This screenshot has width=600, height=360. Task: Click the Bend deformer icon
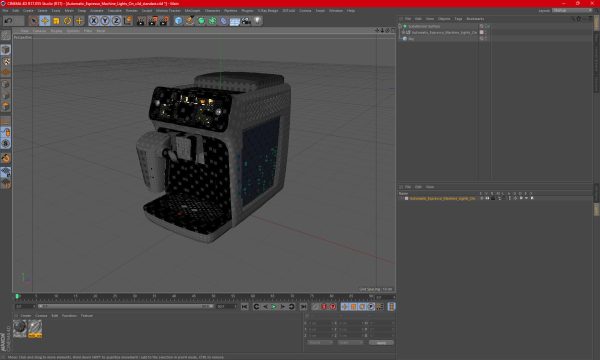(223, 21)
